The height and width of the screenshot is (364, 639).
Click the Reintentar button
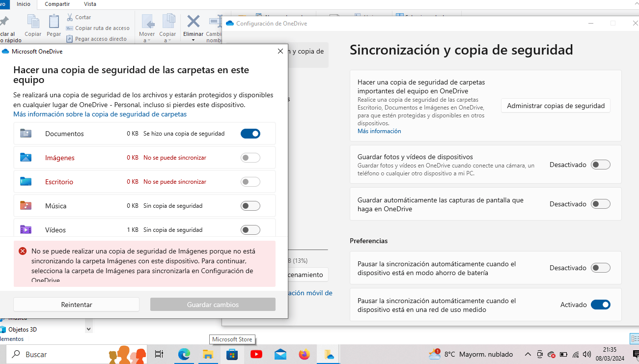click(77, 305)
